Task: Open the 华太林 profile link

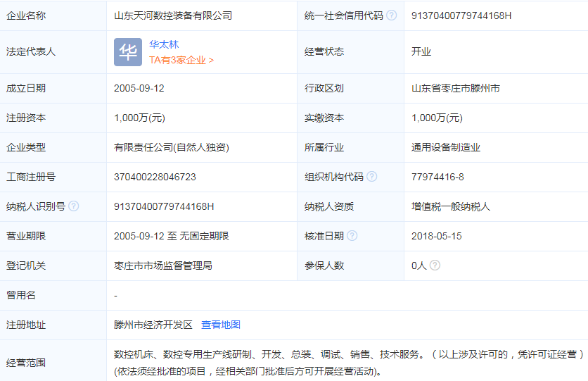Action: [x=164, y=44]
